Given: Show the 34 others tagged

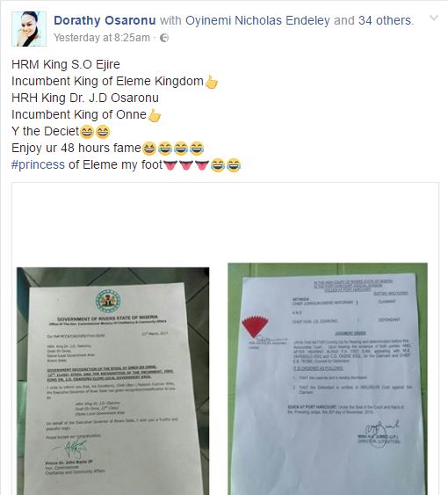Looking at the screenshot, I should [x=385, y=20].
